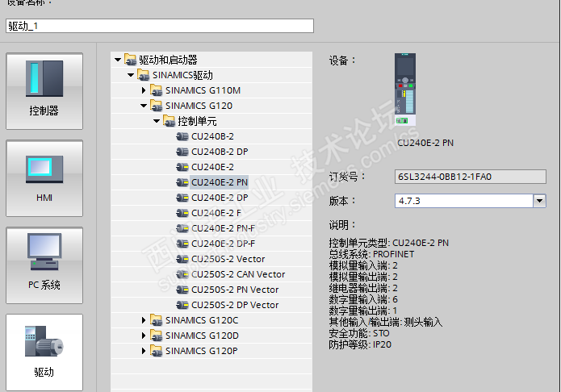Click the CU250S-2 CAN Vector drive icon
Image resolution: width=561 pixels, height=392 pixels.
[182, 274]
